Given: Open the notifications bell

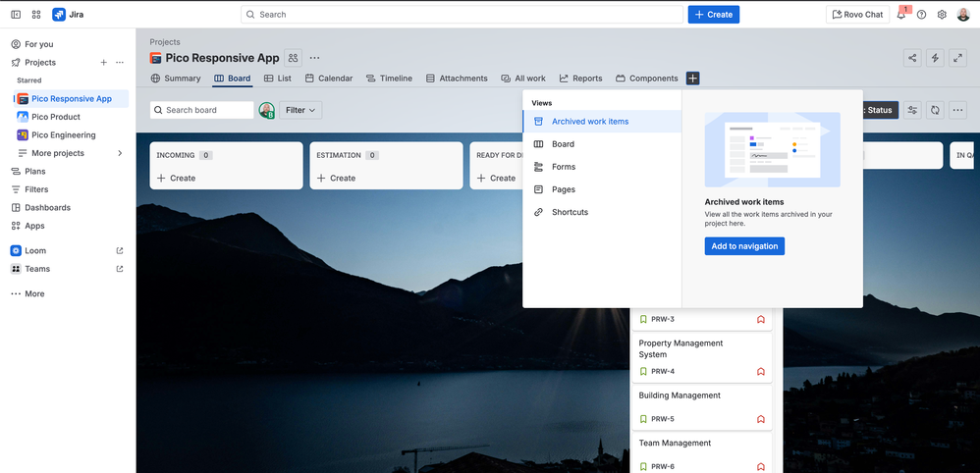Looking at the screenshot, I should point(901,15).
